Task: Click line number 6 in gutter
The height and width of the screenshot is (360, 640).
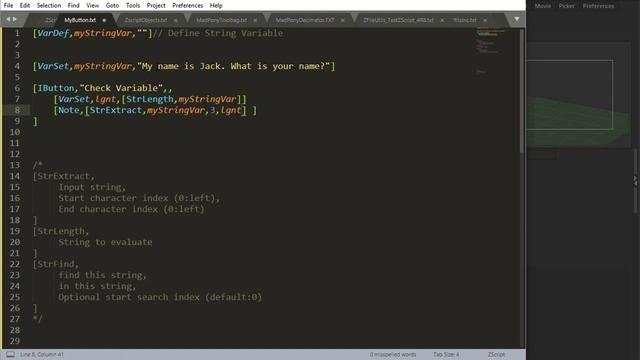Action: pyautogui.click(x=17, y=88)
